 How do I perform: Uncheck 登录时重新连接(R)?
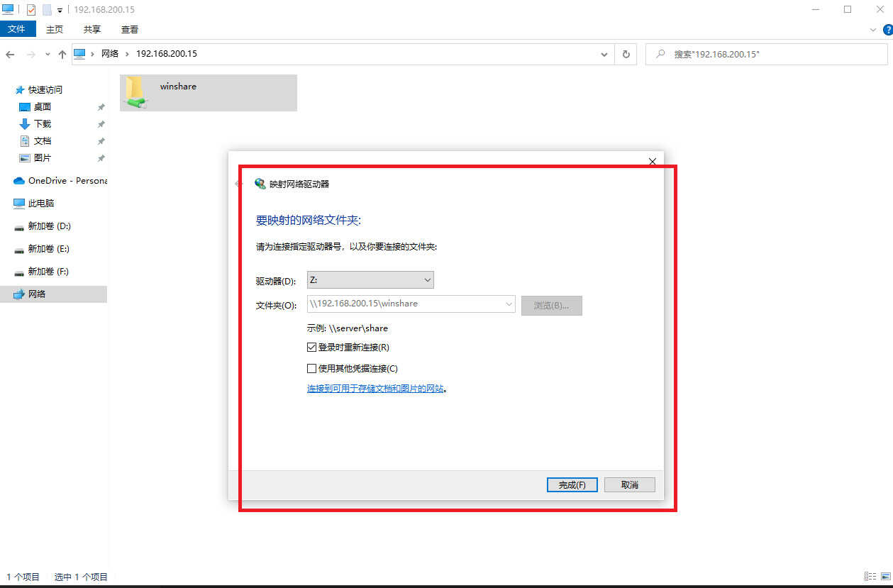pos(348,348)
